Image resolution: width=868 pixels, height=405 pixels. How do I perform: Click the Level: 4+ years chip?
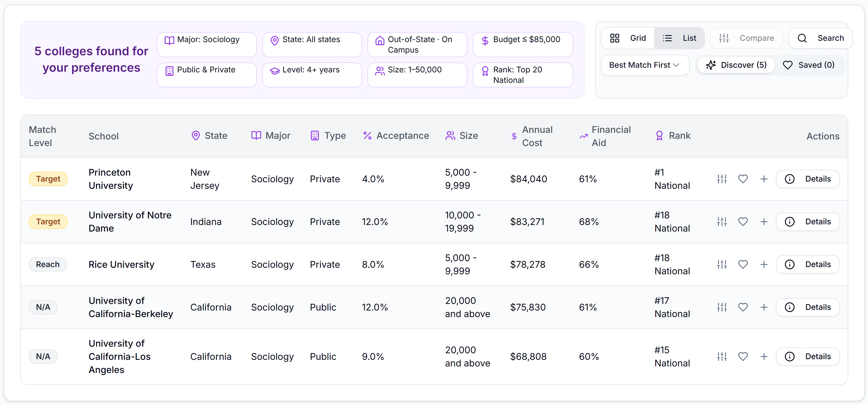coord(312,75)
